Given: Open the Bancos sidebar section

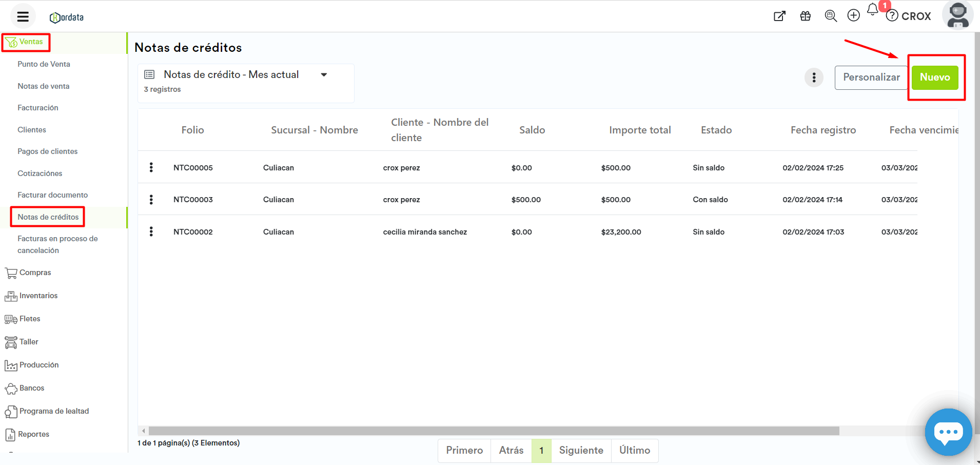Looking at the screenshot, I should pos(32,388).
